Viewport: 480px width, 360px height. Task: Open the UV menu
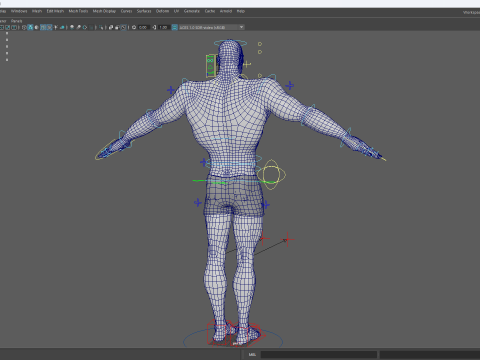pos(176,11)
